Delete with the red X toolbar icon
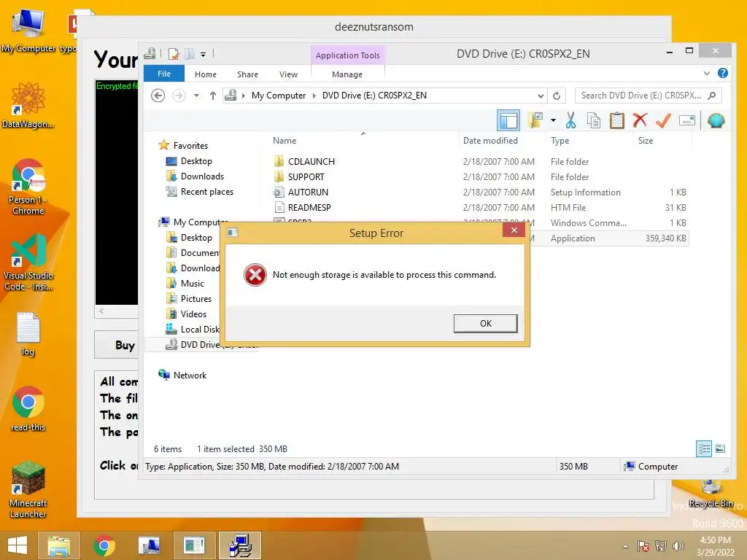Viewport: 747px width, 560px height. (640, 120)
